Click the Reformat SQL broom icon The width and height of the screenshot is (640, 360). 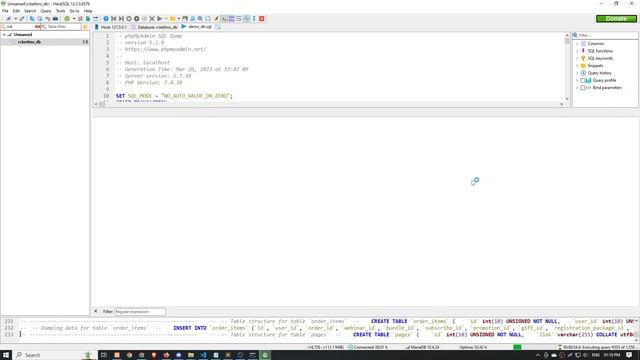pyautogui.click(x=216, y=19)
